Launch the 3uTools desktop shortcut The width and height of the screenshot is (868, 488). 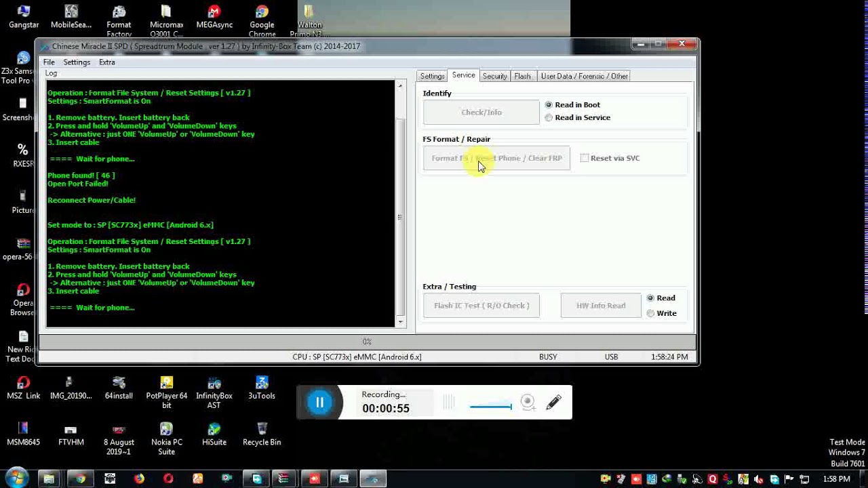click(x=262, y=388)
